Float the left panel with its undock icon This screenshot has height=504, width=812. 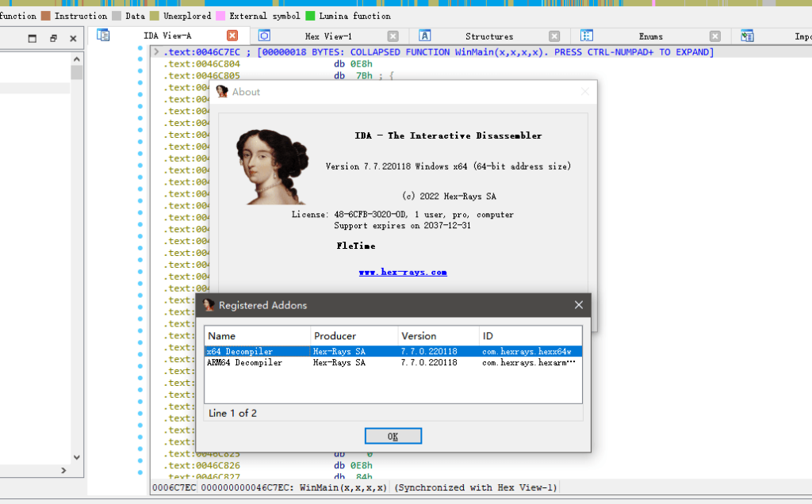tap(53, 38)
